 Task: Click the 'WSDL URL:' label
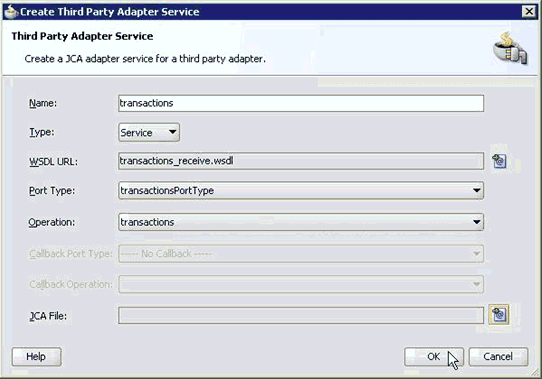54,161
